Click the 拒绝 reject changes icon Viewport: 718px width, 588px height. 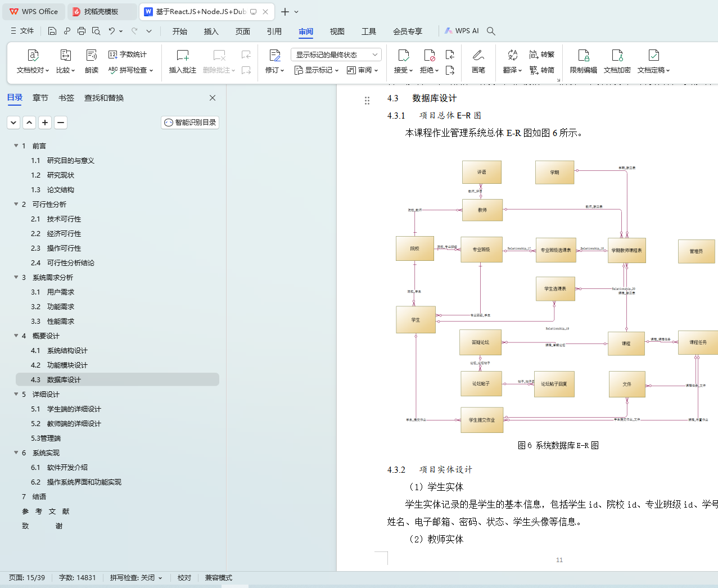click(429, 55)
